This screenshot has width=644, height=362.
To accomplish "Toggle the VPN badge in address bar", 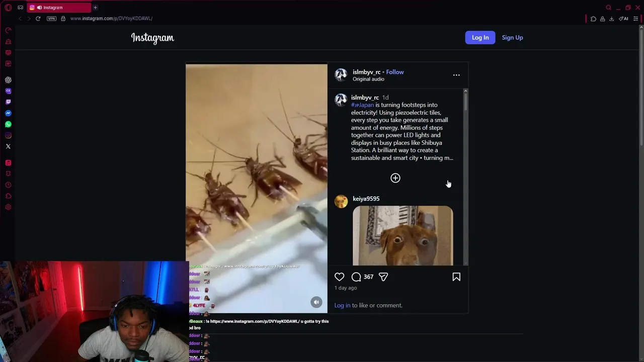I will coord(51,19).
